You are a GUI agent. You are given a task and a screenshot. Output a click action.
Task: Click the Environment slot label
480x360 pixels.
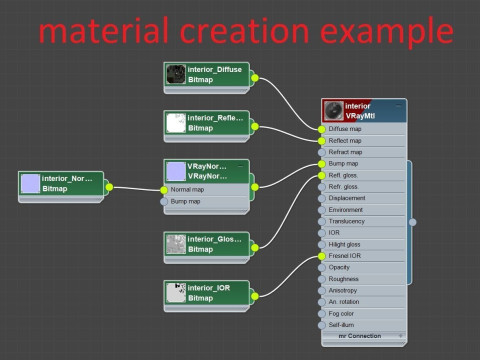coord(346,210)
